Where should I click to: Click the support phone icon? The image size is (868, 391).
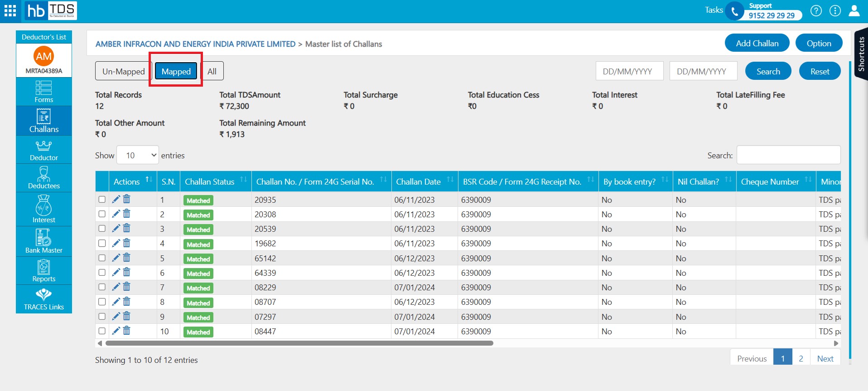tap(734, 11)
